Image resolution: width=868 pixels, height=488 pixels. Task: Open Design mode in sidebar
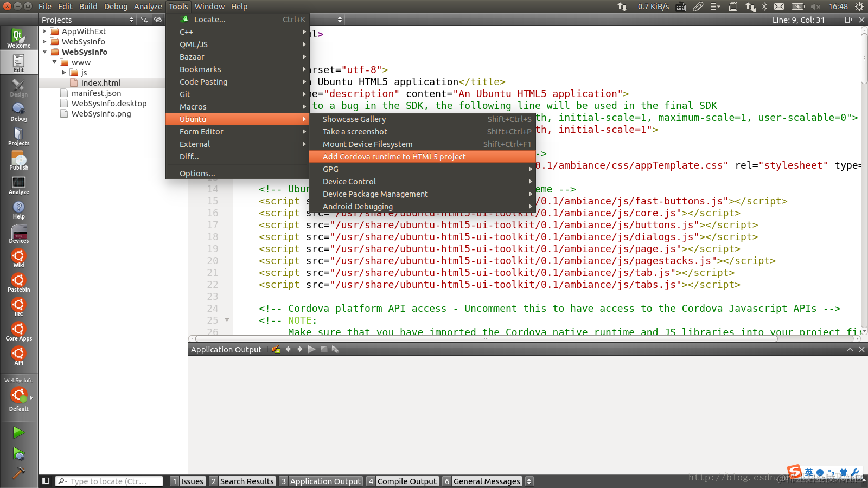click(19, 87)
